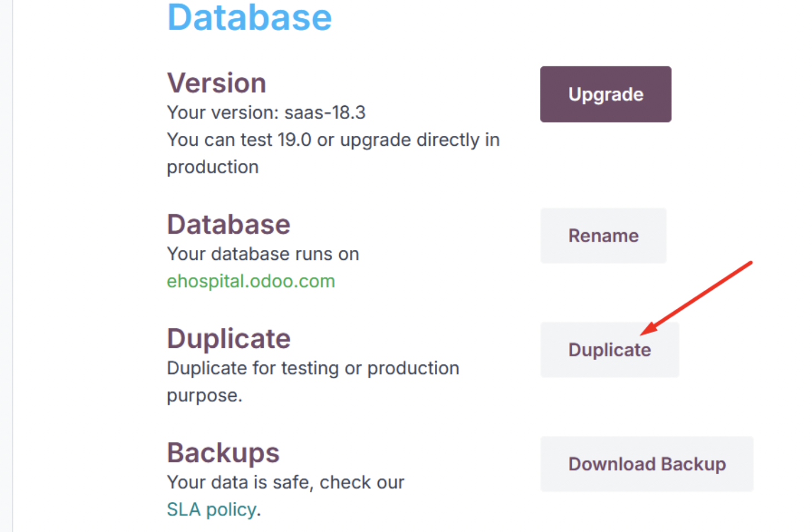Click the Backups section heading
This screenshot has height=532, width=812.
coord(223,452)
